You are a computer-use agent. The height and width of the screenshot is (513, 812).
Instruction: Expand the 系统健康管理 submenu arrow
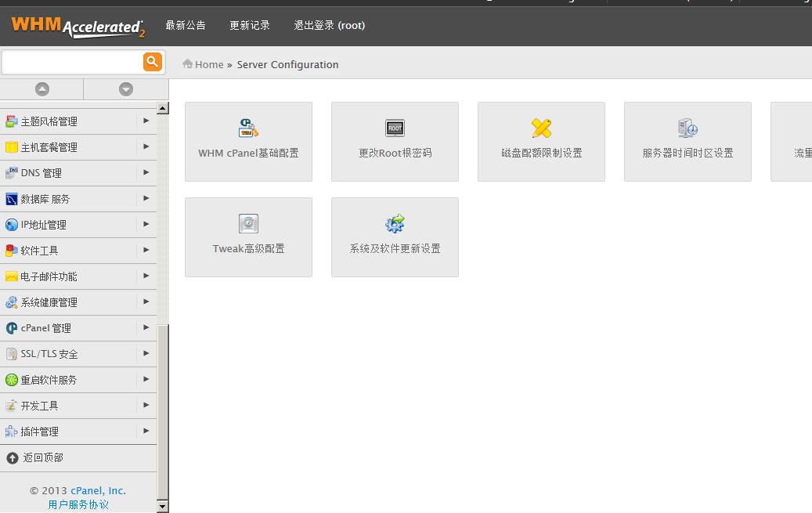tap(146, 302)
